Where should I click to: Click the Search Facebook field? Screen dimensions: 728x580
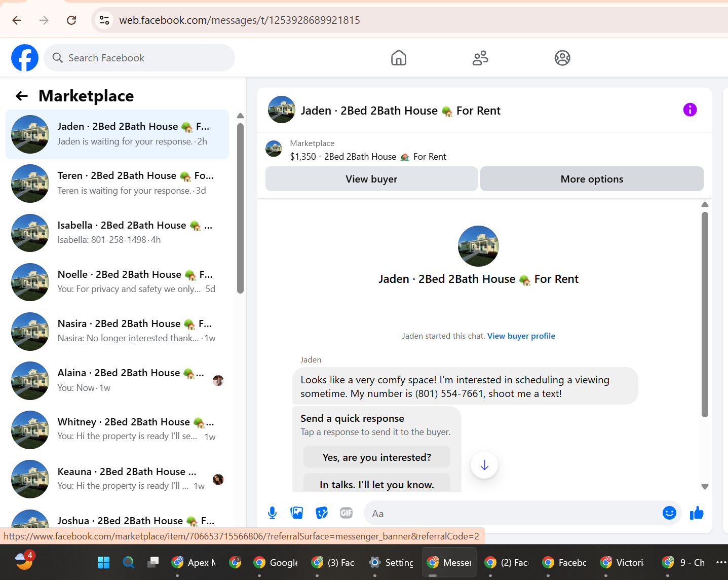coord(139,58)
